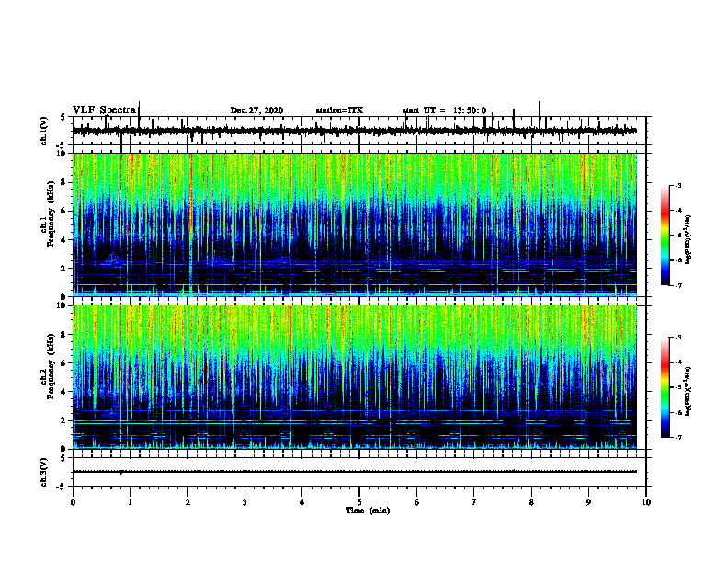Screen dimensions: 728x563
Task: Click the ch.3(V) axis label
Action: tap(44, 472)
